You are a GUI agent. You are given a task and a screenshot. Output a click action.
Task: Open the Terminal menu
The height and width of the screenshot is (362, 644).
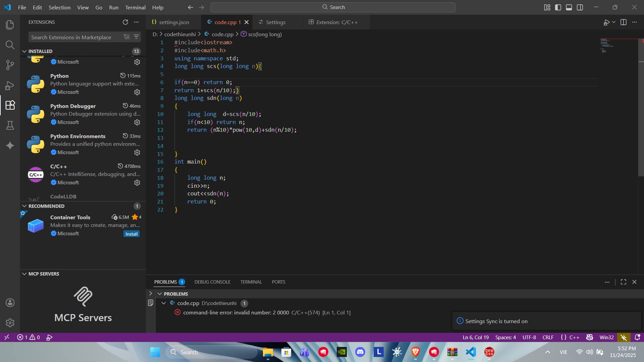click(135, 7)
